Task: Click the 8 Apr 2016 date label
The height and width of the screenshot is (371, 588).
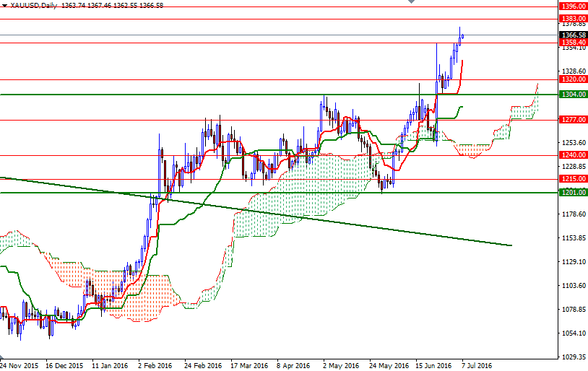Action: coord(293,365)
